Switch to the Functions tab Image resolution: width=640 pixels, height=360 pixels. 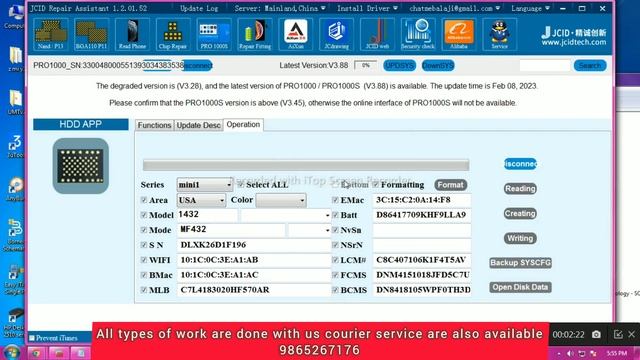[x=154, y=125]
